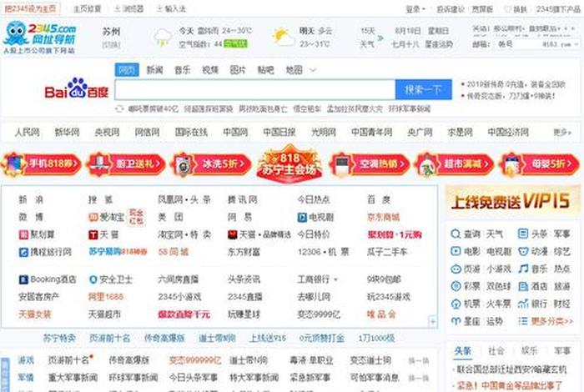This screenshot has width=584, height=392.
Task: Click the 搜索一下 search button
Action: click(x=424, y=89)
